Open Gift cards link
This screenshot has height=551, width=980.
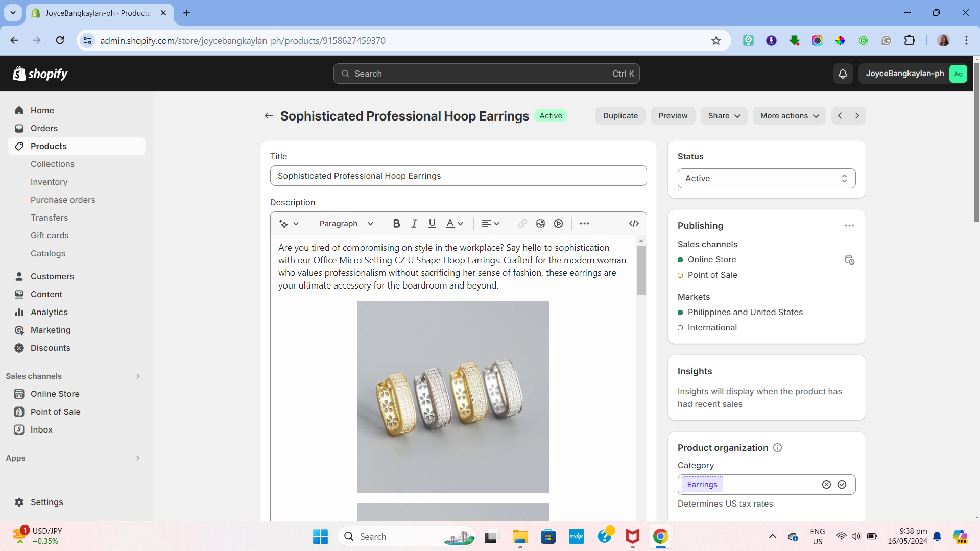coord(50,235)
